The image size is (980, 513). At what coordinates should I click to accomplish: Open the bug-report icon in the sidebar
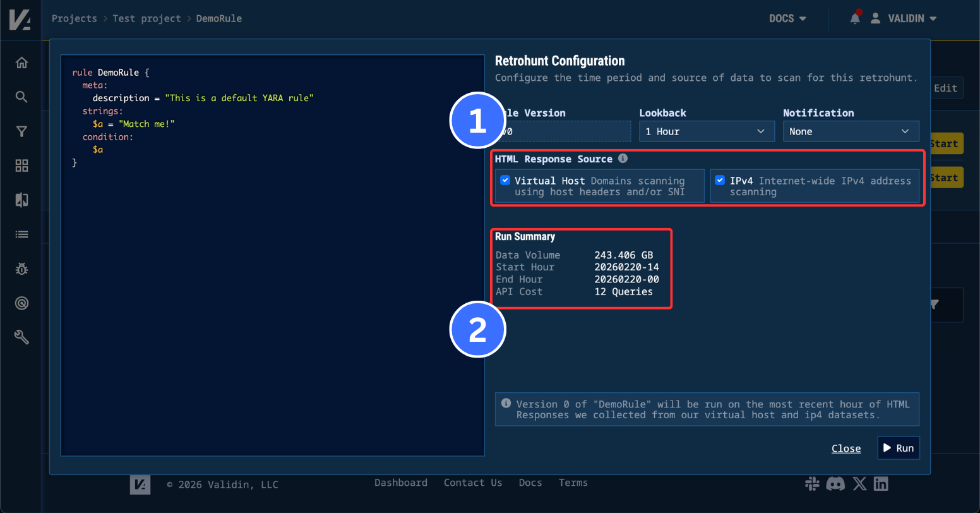point(21,269)
